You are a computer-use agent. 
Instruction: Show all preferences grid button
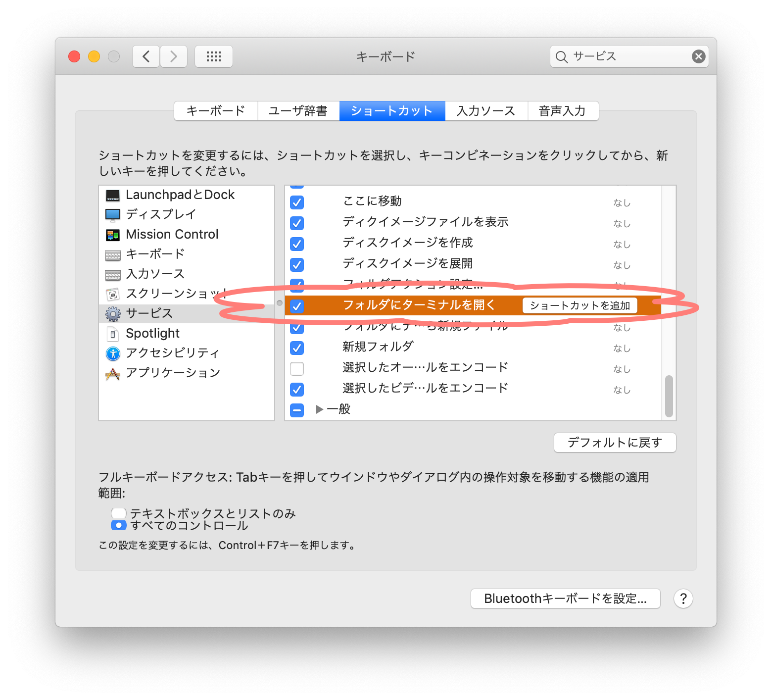pyautogui.click(x=214, y=56)
